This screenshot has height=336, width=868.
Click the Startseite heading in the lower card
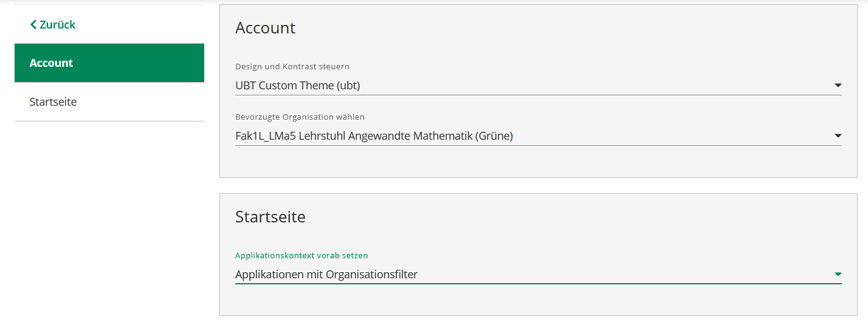270,217
